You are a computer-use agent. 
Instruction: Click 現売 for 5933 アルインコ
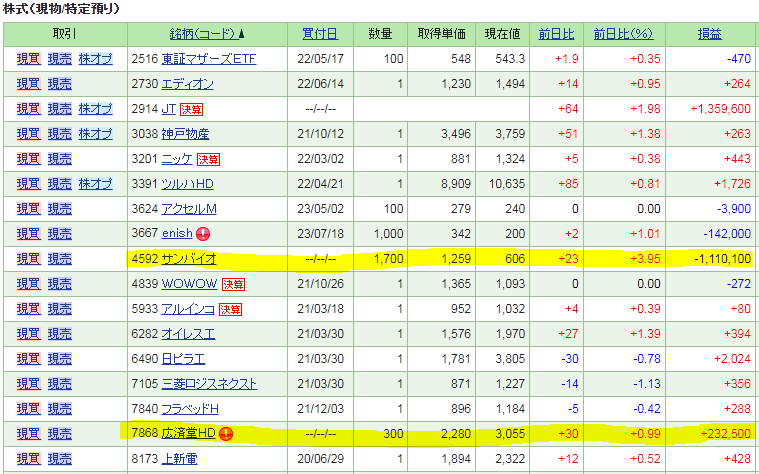pyautogui.click(x=60, y=309)
